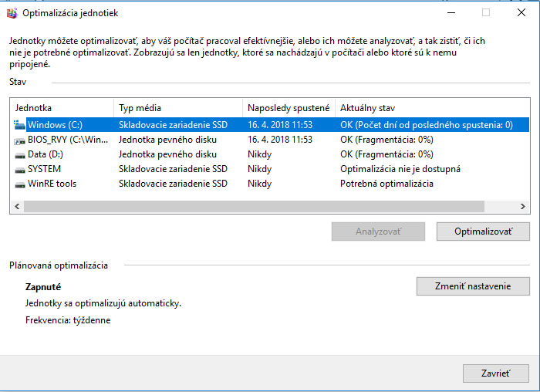
Task: Sort by Naposledy spustené column header
Action: pos(289,108)
